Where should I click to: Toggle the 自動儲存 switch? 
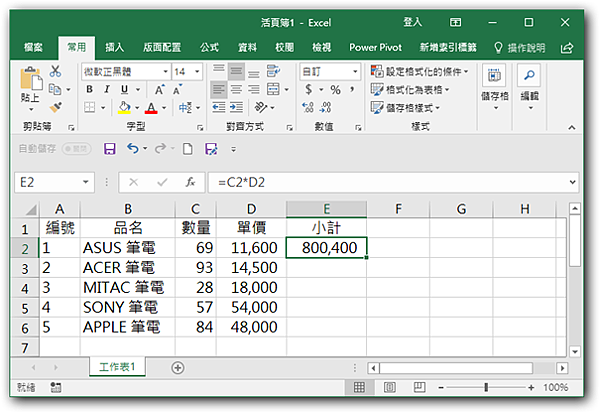pyautogui.click(x=77, y=149)
